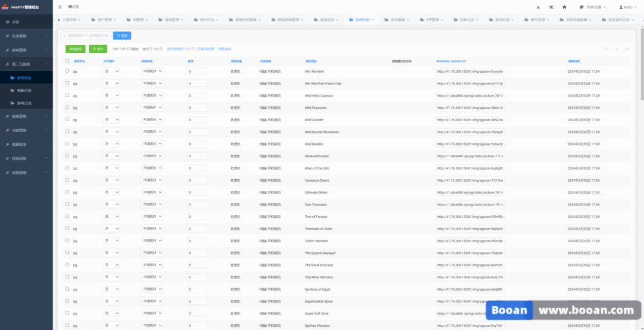Click the rightmost table tool icon above the table
This screenshot has width=644, height=330.
(x=627, y=49)
